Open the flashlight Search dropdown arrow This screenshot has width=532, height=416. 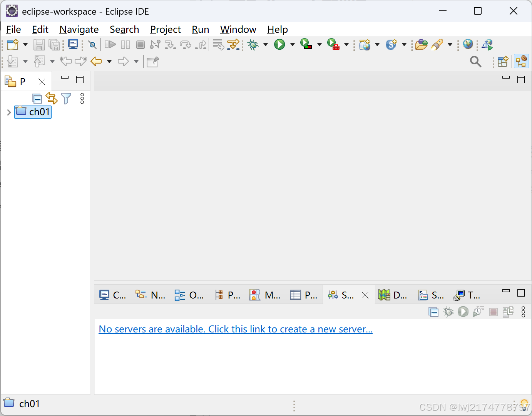point(450,45)
